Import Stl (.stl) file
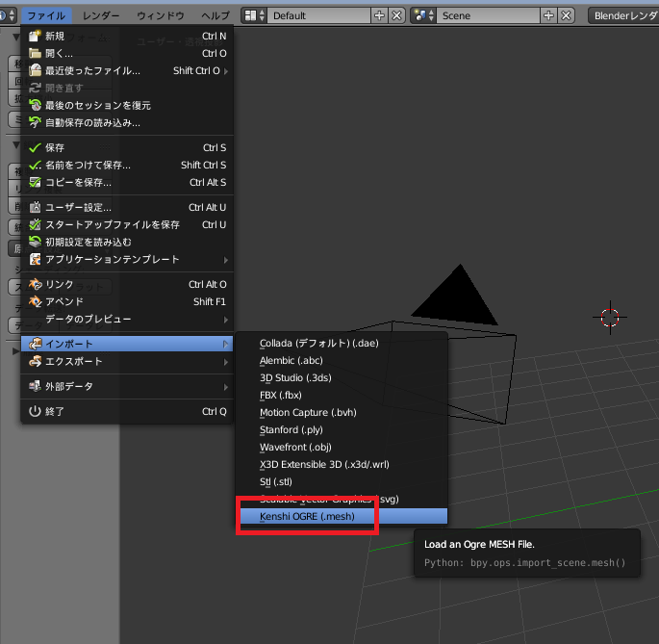This screenshot has width=659, height=644. [x=342, y=481]
